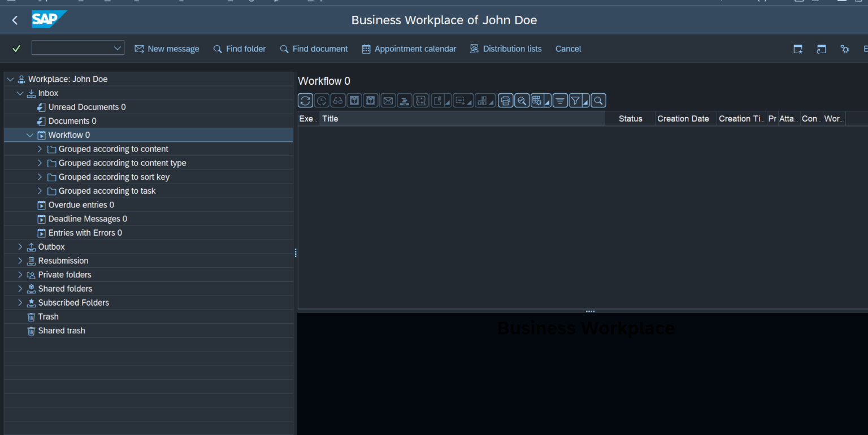
Task: Collapse the Workplace: John Doe node
Action: point(10,79)
